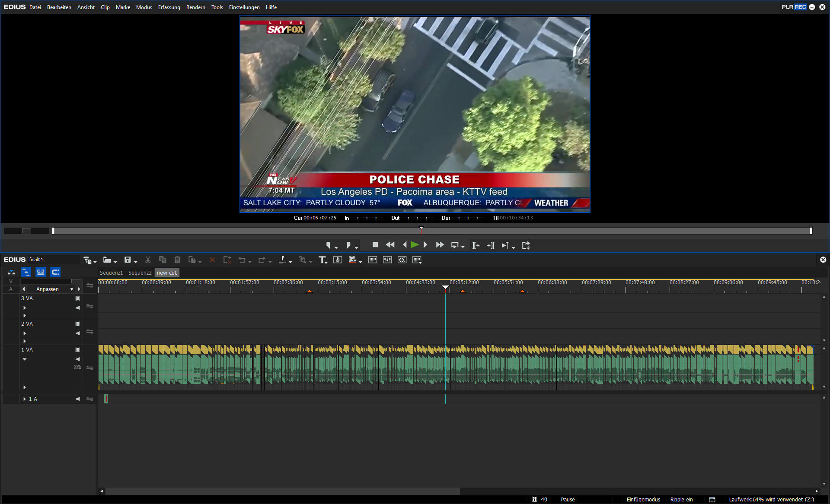Switch to the Sequenz2 tab
The height and width of the screenshot is (504, 830).
tap(140, 273)
